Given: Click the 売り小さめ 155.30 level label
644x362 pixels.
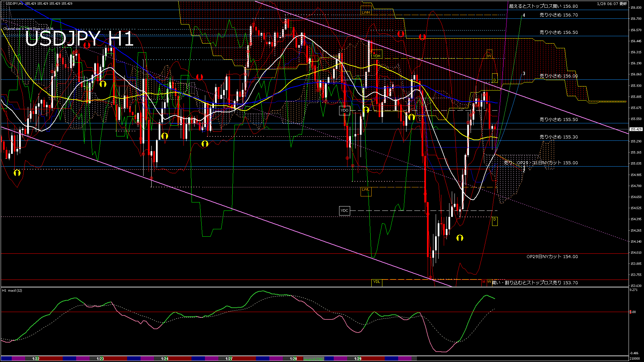Looking at the screenshot, I should tap(558, 137).
